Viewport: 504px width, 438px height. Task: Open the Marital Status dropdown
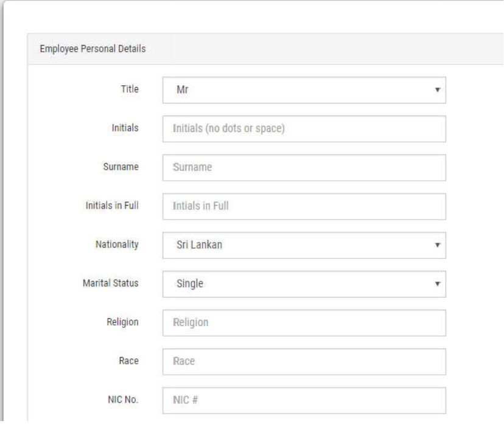[x=304, y=284]
